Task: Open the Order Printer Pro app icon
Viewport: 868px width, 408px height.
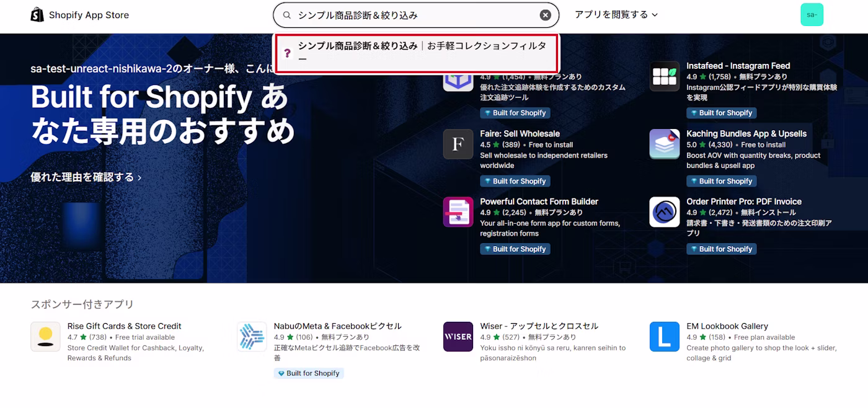Action: point(665,212)
